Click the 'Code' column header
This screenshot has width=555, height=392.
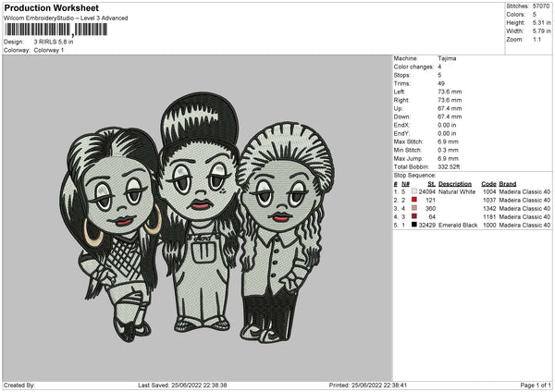(488, 184)
